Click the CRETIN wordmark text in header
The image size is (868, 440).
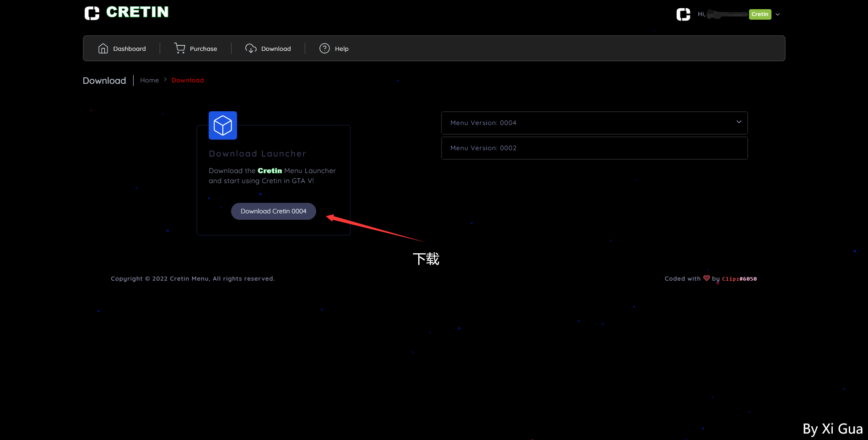(x=137, y=12)
